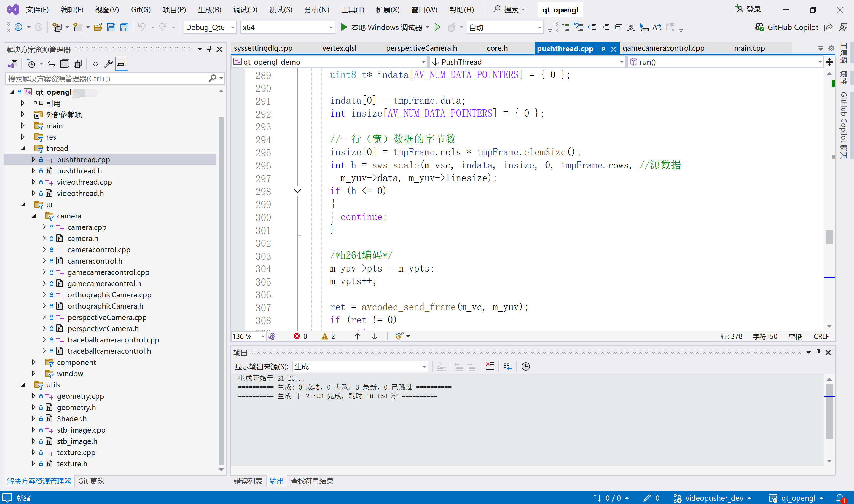Click the notification bell in status bar
Viewport: 854px width, 504px height.
pos(840,498)
